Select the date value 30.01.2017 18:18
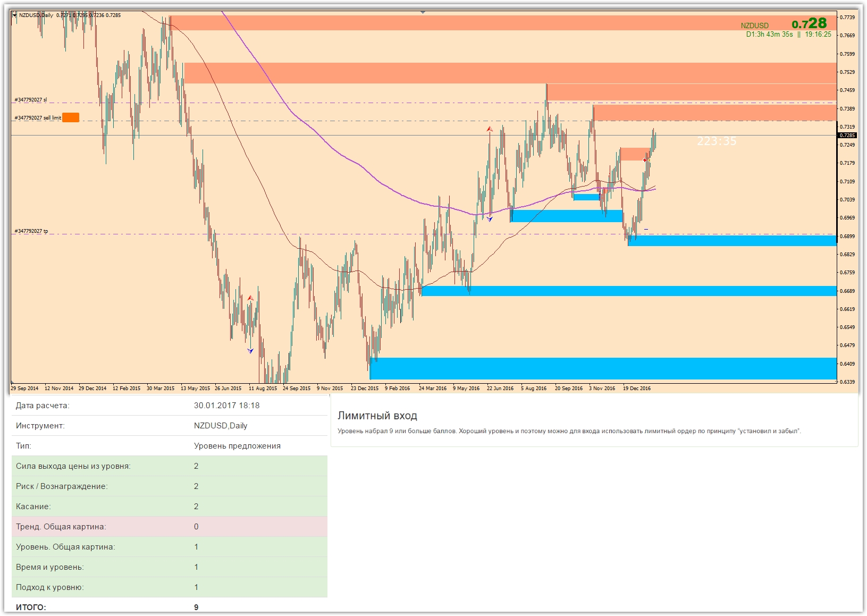The height and width of the screenshot is (616, 867). tap(227, 406)
